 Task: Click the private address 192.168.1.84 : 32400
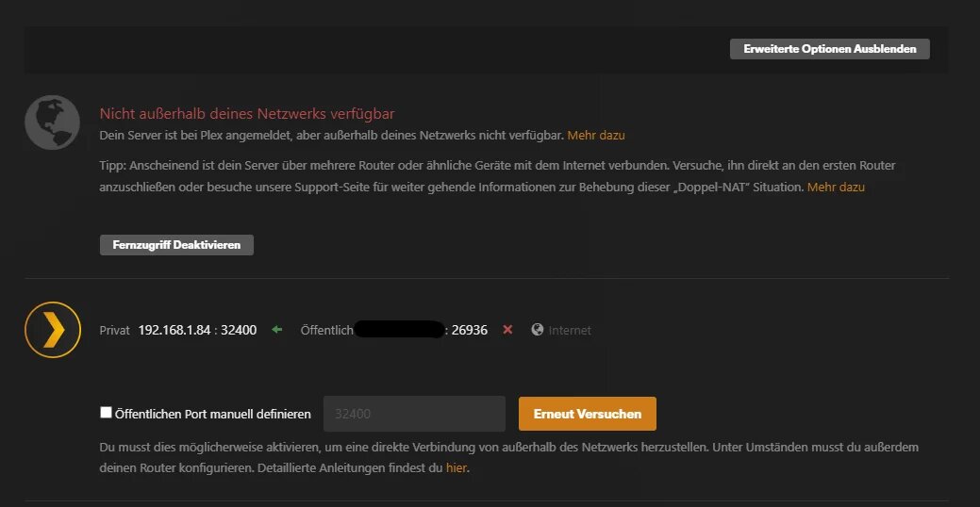pos(197,330)
